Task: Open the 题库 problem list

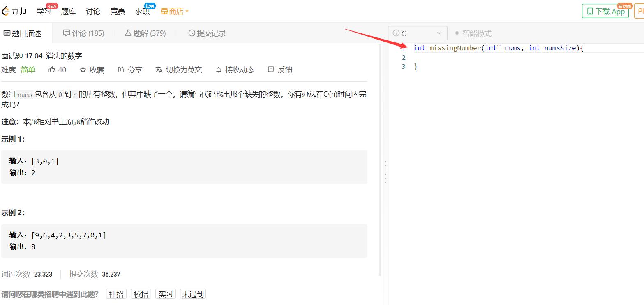Action: coord(68,12)
